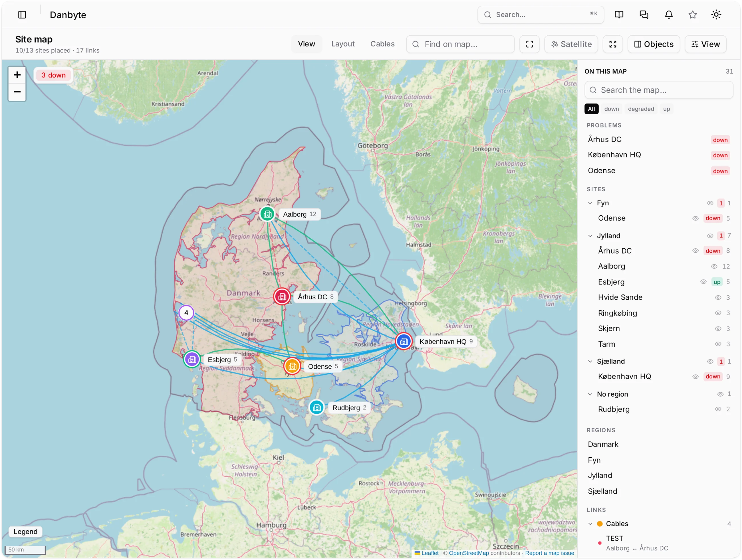Toggle light theme sun icon

coord(716,15)
